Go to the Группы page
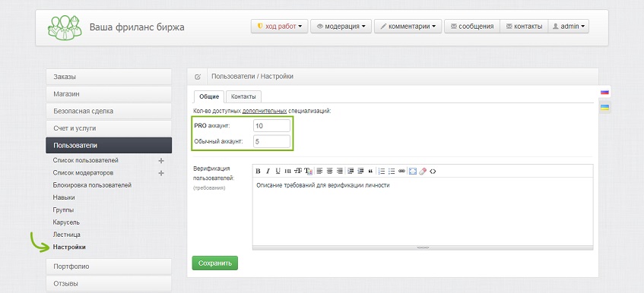The width and height of the screenshot is (644, 293). [x=63, y=210]
